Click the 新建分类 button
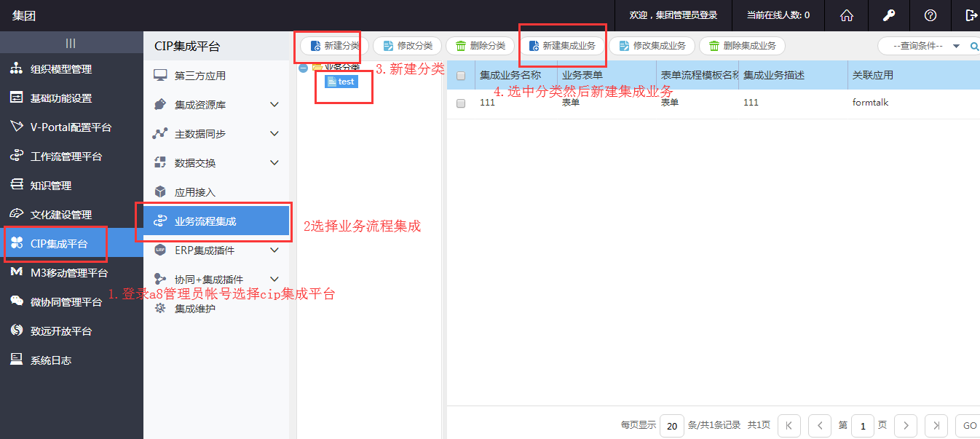The width and height of the screenshot is (980, 439). coord(335,46)
